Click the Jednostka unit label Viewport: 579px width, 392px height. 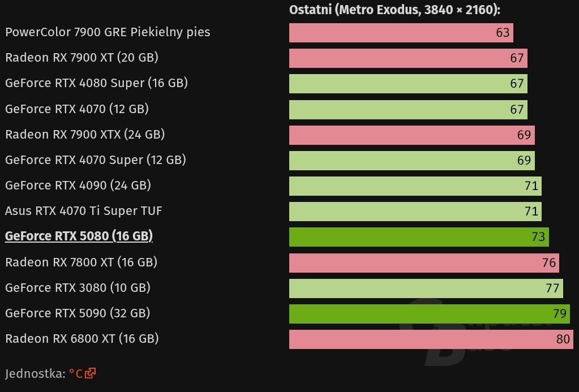point(34,373)
